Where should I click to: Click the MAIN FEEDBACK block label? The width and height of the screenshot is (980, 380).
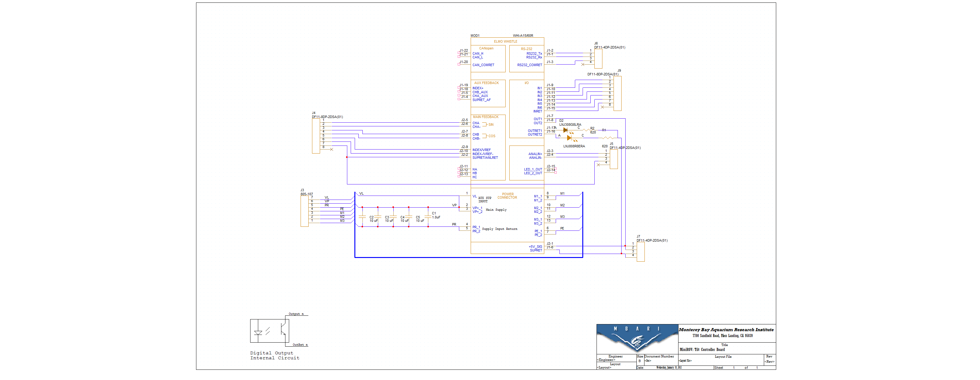point(486,117)
